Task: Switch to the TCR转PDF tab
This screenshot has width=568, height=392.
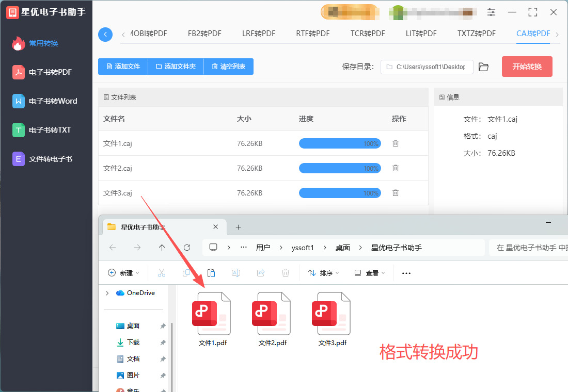Action: [368, 34]
